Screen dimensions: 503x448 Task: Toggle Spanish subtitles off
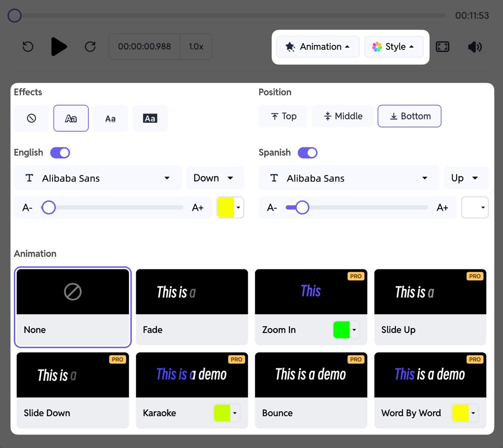[x=307, y=152]
